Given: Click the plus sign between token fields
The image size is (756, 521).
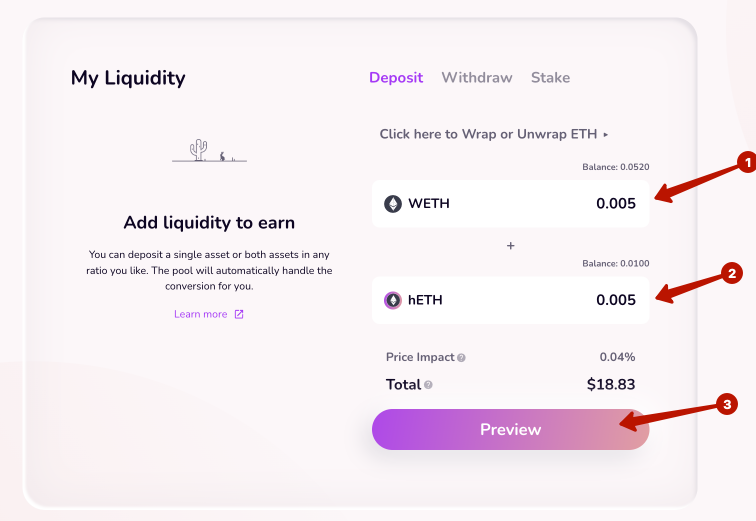Looking at the screenshot, I should coord(510,246).
